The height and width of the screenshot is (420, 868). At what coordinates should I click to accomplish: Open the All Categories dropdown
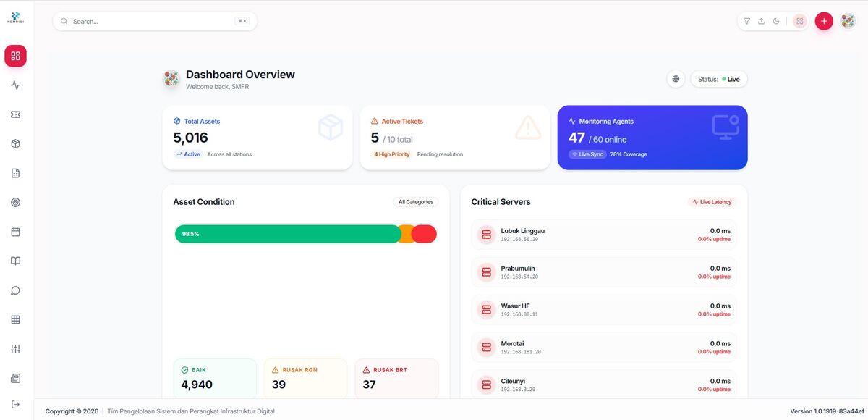click(x=416, y=202)
